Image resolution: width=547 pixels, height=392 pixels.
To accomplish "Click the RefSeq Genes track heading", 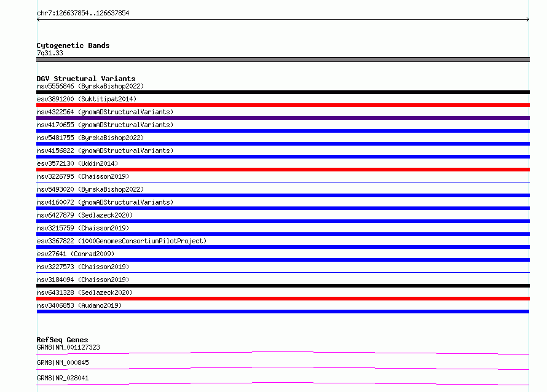I will 62,340.
